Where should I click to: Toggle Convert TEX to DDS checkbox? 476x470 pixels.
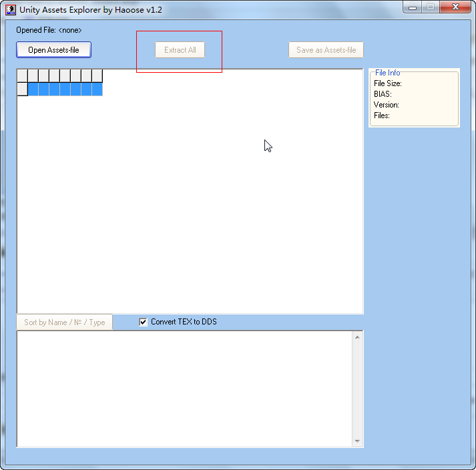click(x=143, y=322)
